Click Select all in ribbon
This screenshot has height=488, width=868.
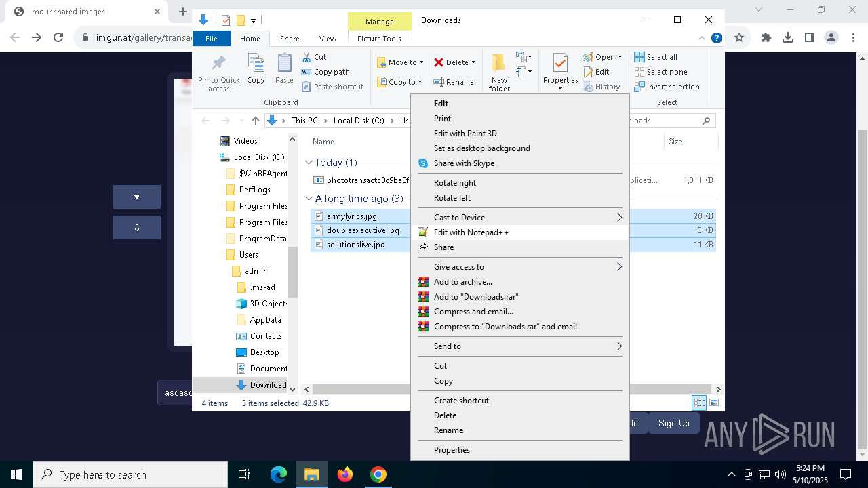click(656, 57)
